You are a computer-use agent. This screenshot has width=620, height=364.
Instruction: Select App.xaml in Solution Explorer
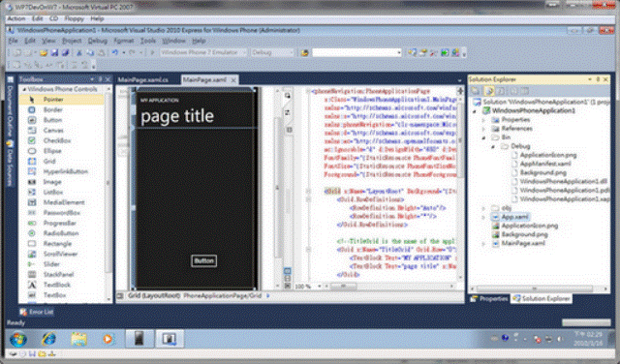click(x=514, y=217)
